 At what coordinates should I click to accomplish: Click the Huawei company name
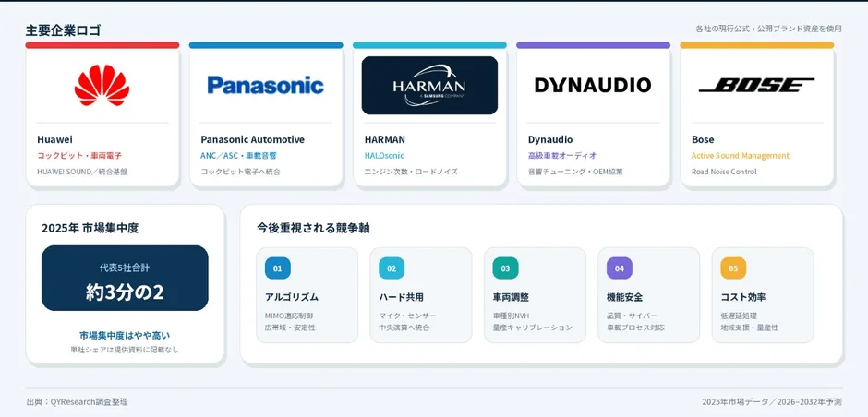pos(54,139)
